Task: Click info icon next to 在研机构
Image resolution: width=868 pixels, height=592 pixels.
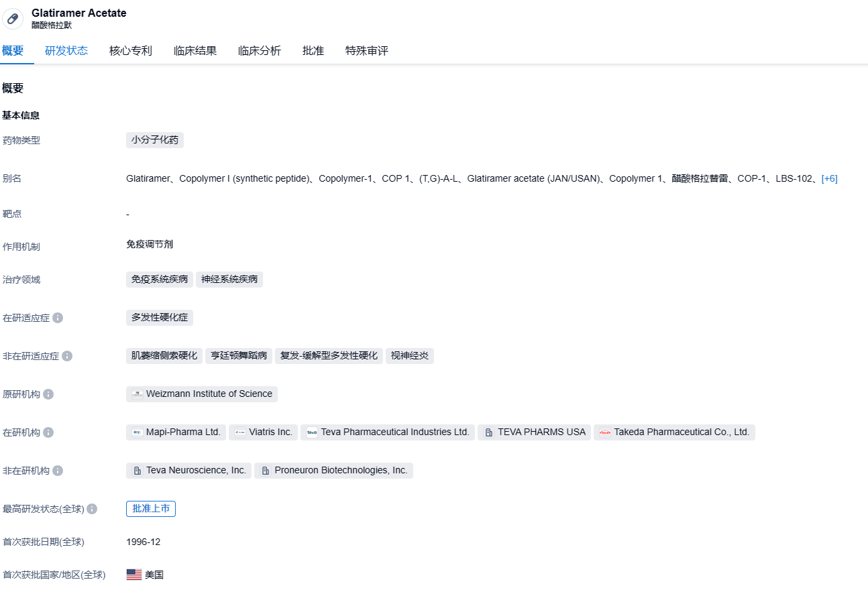Action: click(48, 432)
